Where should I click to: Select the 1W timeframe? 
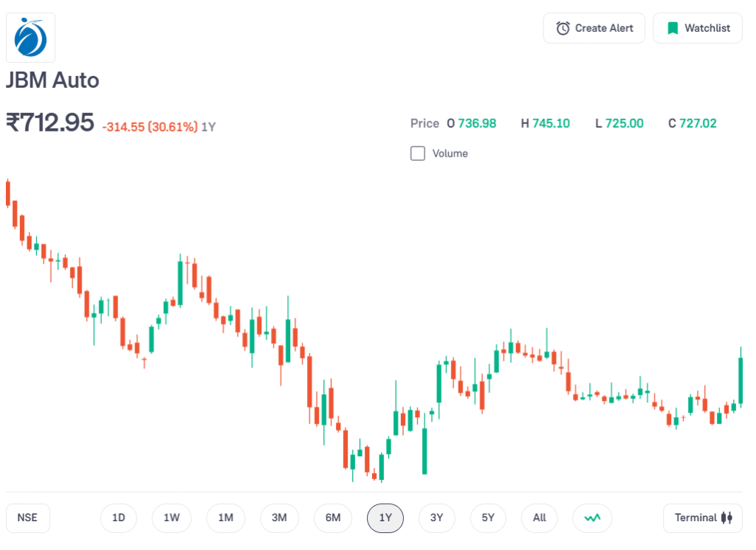[x=171, y=518]
